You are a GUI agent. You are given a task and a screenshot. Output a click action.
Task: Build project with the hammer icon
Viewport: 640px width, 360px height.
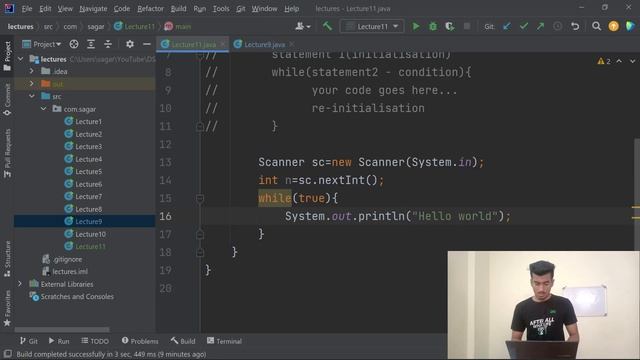point(327,27)
